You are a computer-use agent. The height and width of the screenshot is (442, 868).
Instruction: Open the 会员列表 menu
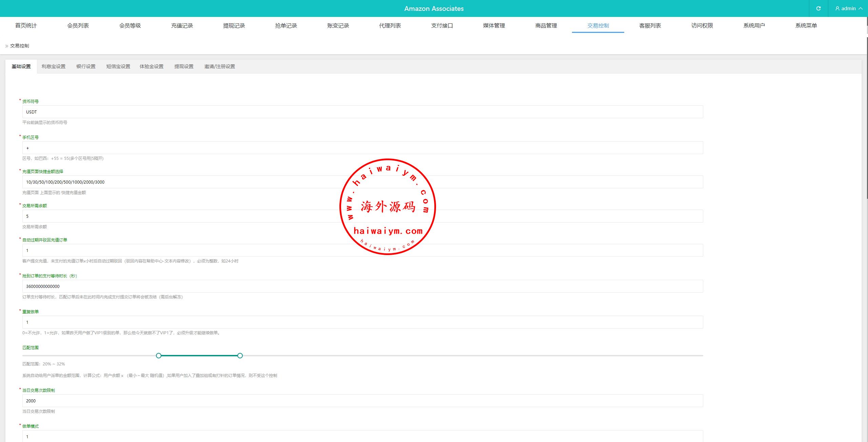click(78, 25)
